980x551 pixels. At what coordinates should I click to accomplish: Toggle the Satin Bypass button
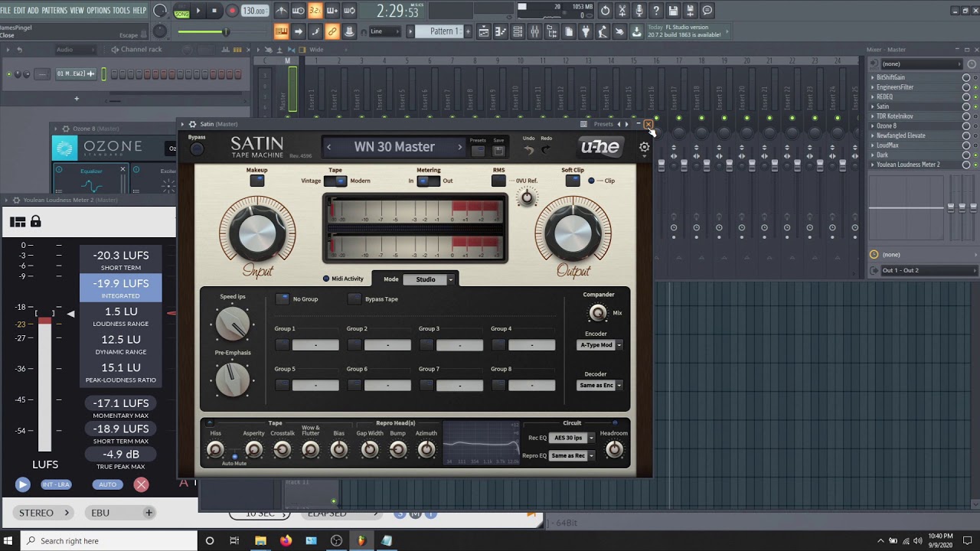coord(197,148)
